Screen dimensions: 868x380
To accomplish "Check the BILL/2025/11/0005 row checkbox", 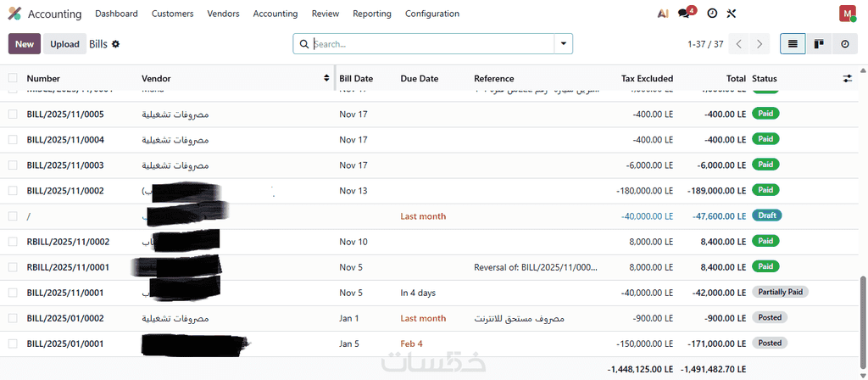I will click(x=13, y=114).
